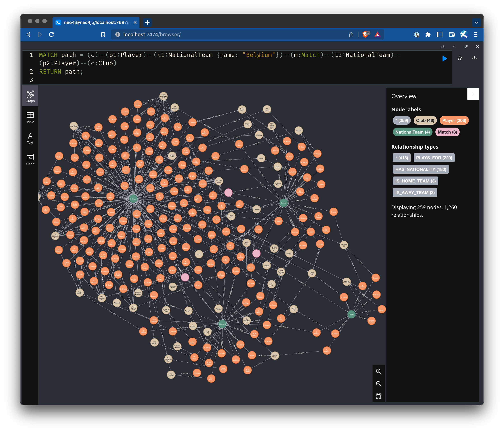504x432 pixels.
Task: Open Brave Rewards triangle icon
Action: coord(377,35)
